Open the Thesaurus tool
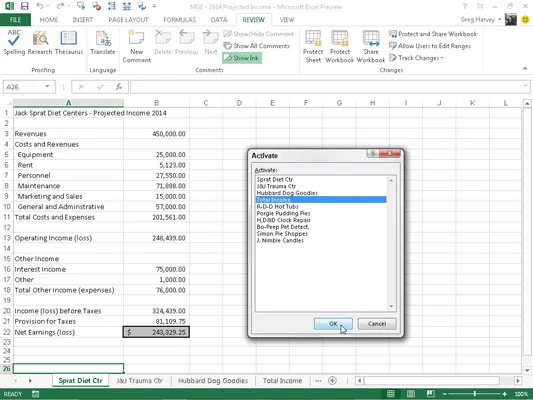This screenshot has width=533, height=400. tap(69, 42)
